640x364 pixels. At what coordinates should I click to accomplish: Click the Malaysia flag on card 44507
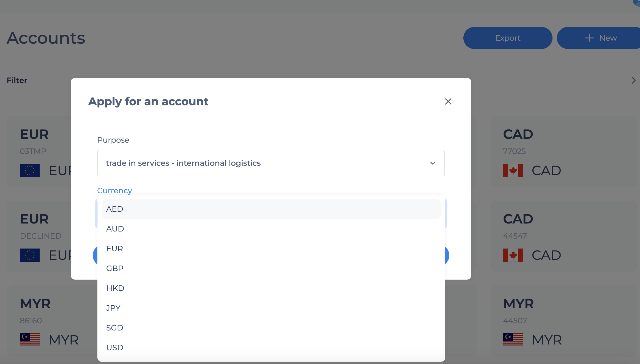point(513,339)
